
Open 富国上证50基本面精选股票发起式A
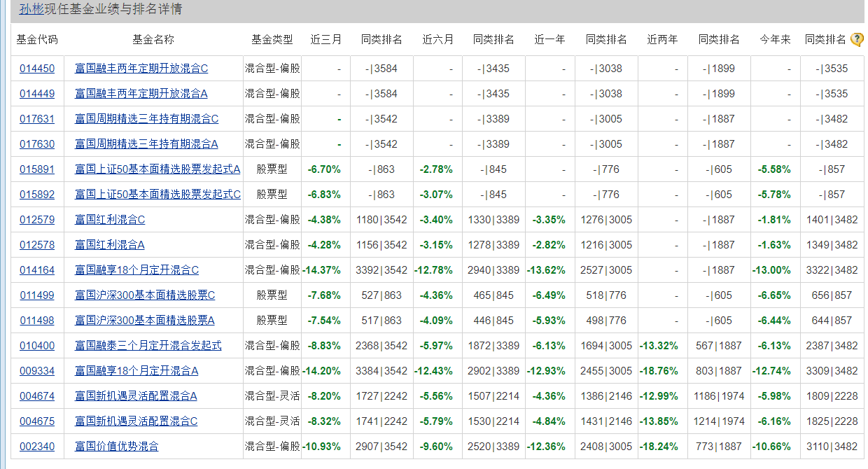[x=157, y=169]
